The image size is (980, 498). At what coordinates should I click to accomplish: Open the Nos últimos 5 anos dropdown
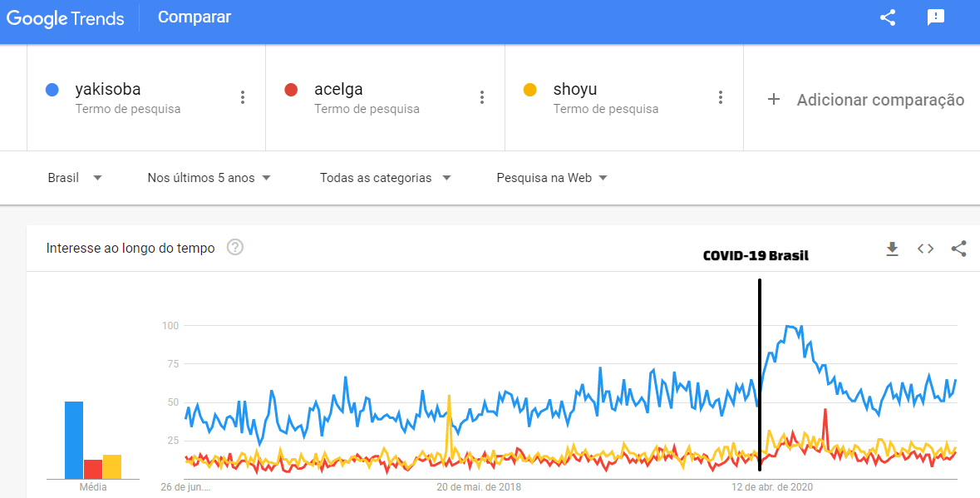click(209, 177)
